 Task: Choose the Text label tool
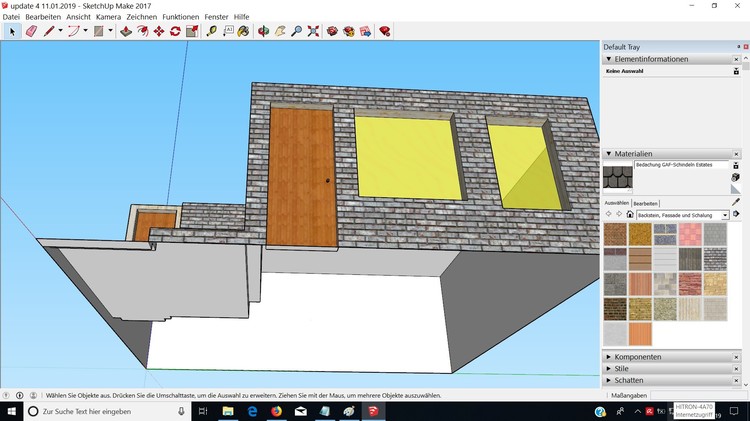tap(228, 32)
